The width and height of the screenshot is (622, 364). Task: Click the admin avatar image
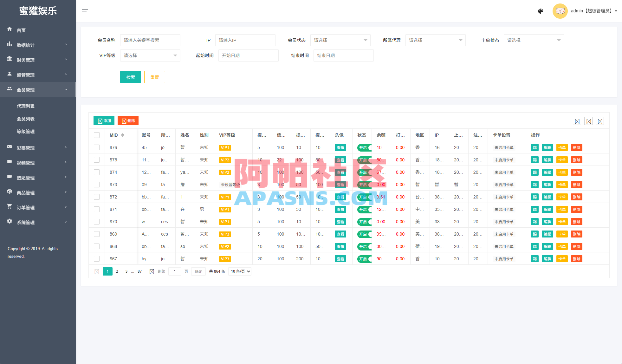[560, 11]
